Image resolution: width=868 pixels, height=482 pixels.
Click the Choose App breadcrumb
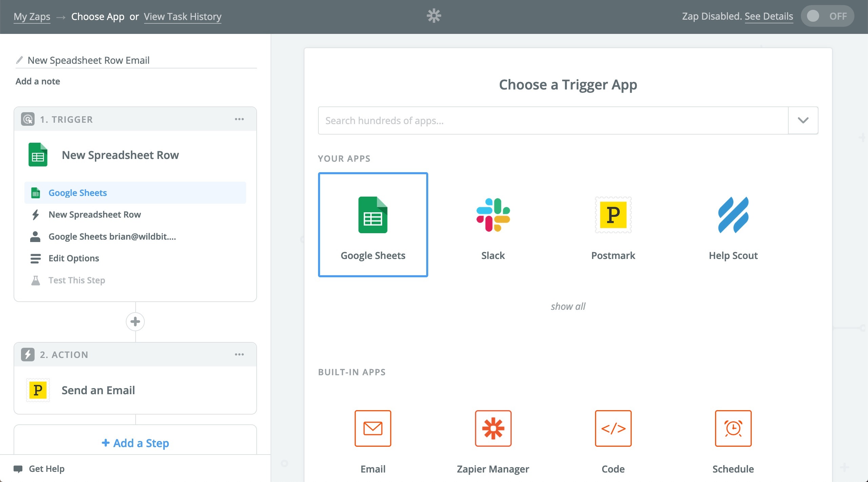(x=98, y=16)
